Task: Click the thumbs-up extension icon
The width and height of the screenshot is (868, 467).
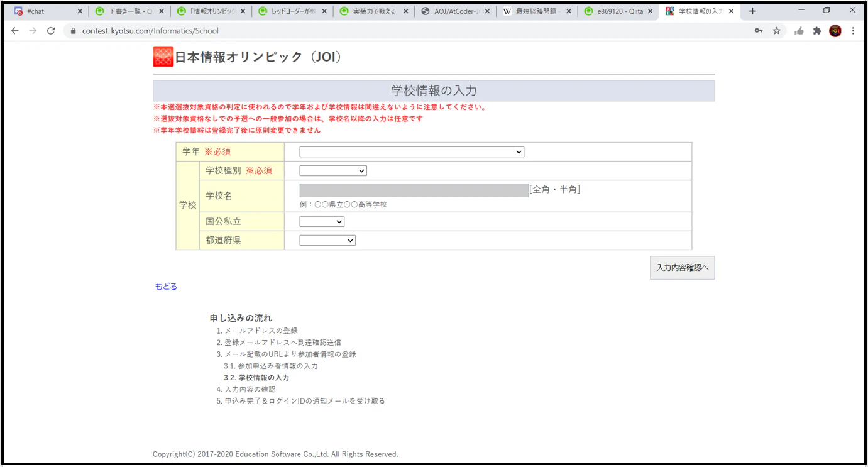Action: pos(799,31)
